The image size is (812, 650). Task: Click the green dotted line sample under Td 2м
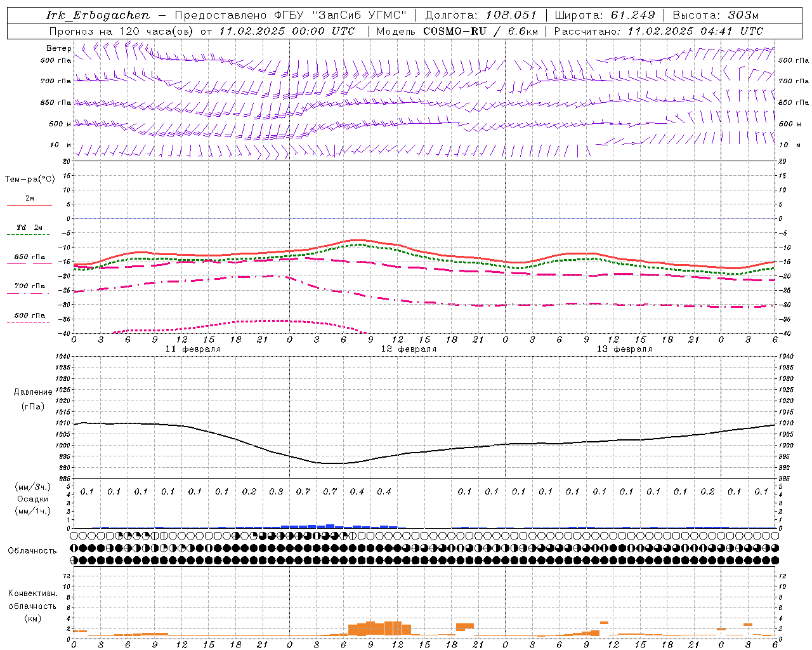[28, 235]
